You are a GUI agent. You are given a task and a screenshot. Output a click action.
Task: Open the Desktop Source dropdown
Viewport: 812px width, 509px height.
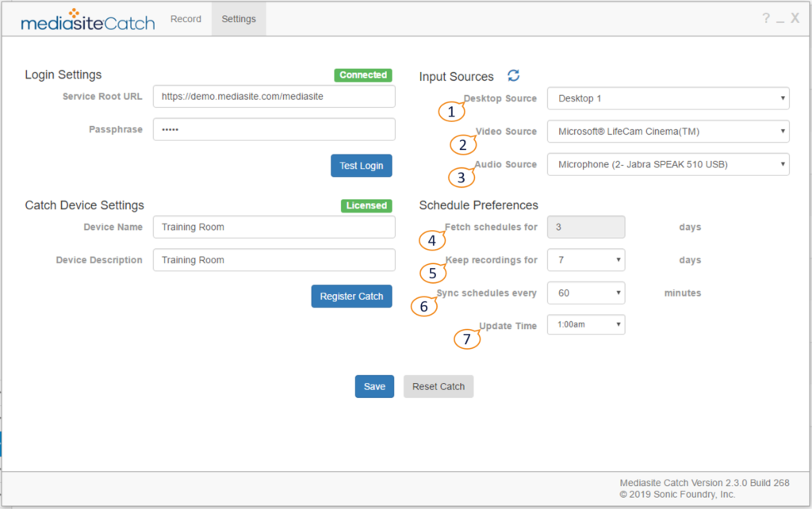click(x=668, y=98)
